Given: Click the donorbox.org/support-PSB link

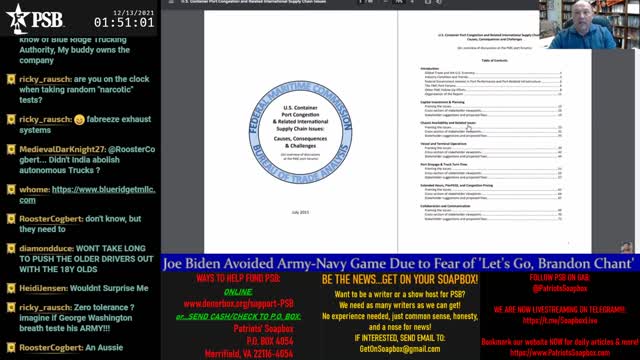Looking at the screenshot, I should pyautogui.click(x=238, y=304).
